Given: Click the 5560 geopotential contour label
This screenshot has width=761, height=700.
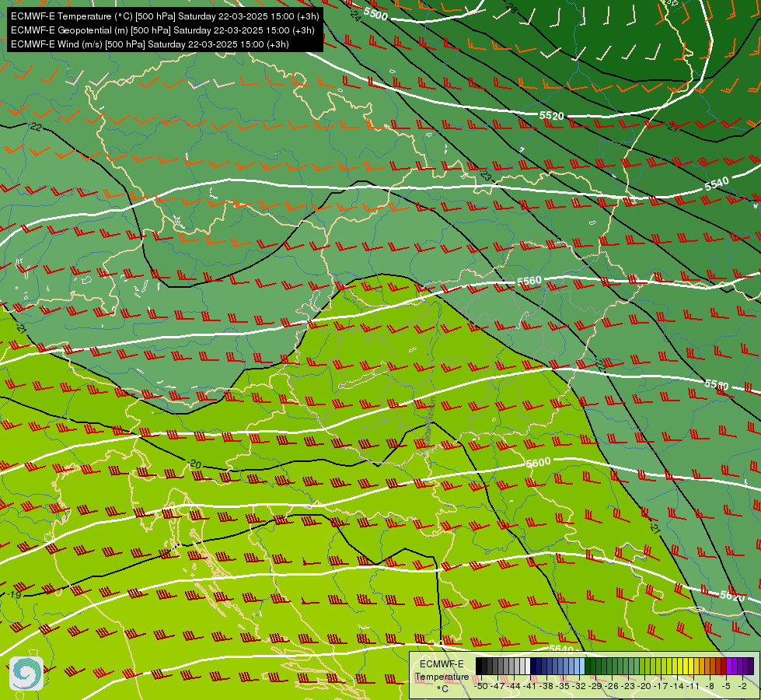Looking at the screenshot, I should point(529,282).
